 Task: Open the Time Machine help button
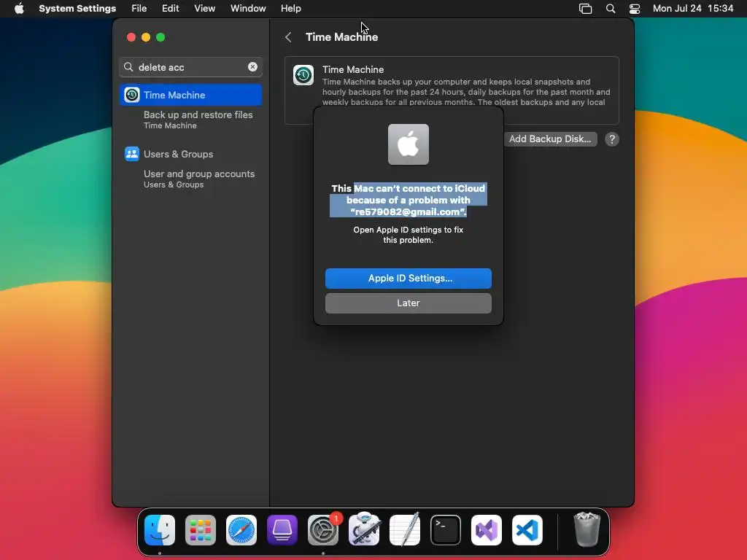pos(612,139)
